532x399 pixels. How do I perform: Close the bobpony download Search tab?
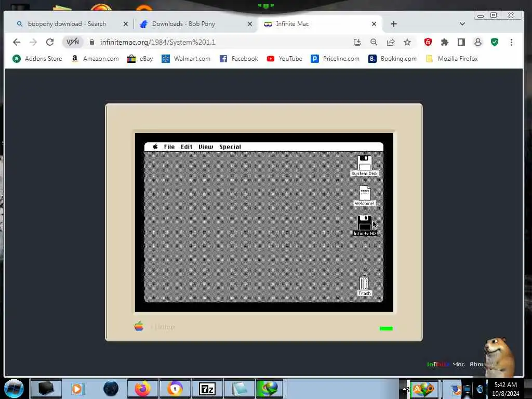(x=126, y=24)
